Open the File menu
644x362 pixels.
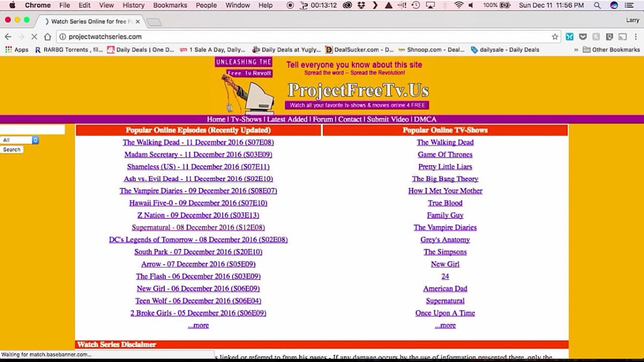[x=64, y=5]
